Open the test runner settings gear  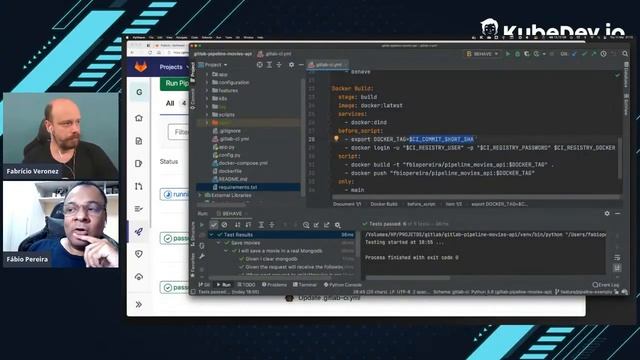[x=338, y=225]
